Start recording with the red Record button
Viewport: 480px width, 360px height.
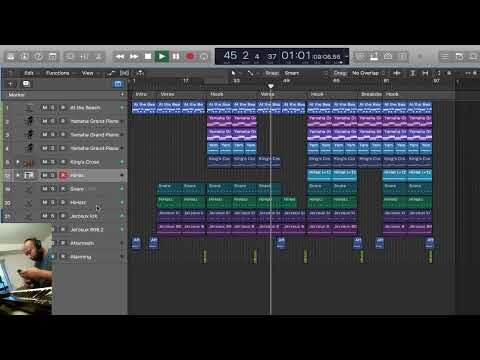(190, 57)
